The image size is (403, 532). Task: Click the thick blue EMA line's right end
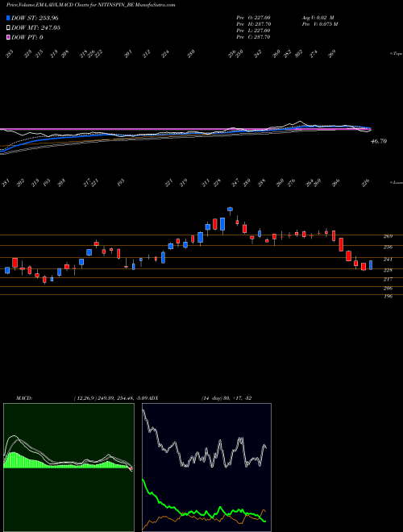click(369, 128)
